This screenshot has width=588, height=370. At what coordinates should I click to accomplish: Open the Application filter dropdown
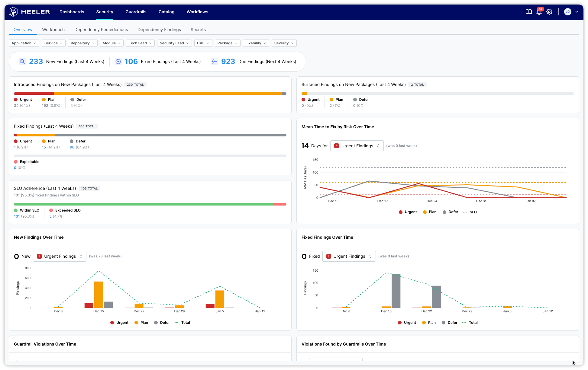[24, 43]
